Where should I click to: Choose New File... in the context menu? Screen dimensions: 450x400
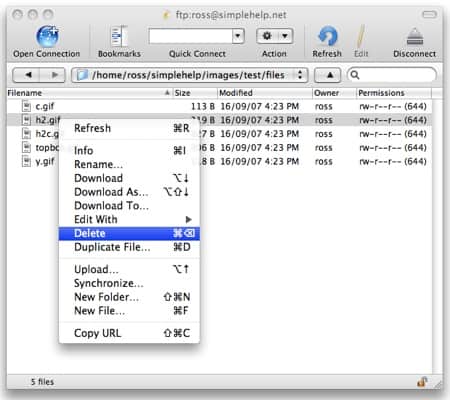[129, 311]
